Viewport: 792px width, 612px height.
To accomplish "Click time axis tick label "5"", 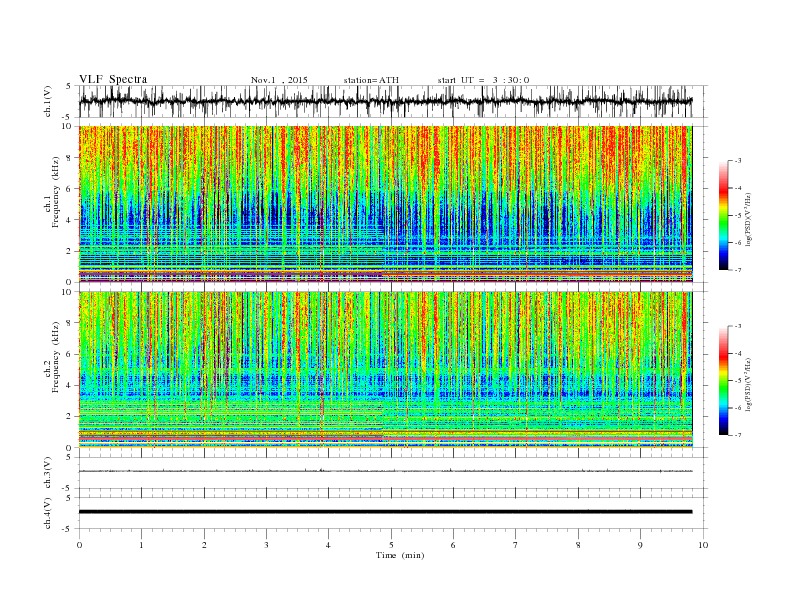I will click(x=391, y=545).
